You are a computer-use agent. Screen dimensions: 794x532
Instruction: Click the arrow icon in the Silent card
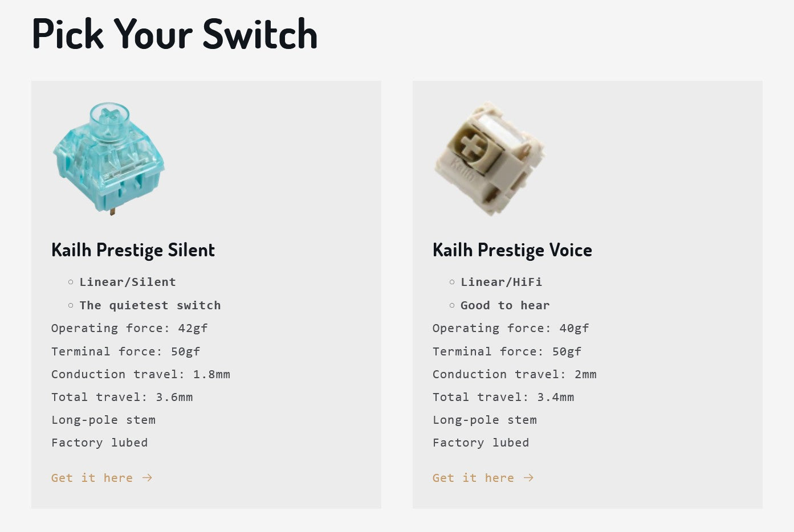click(147, 478)
